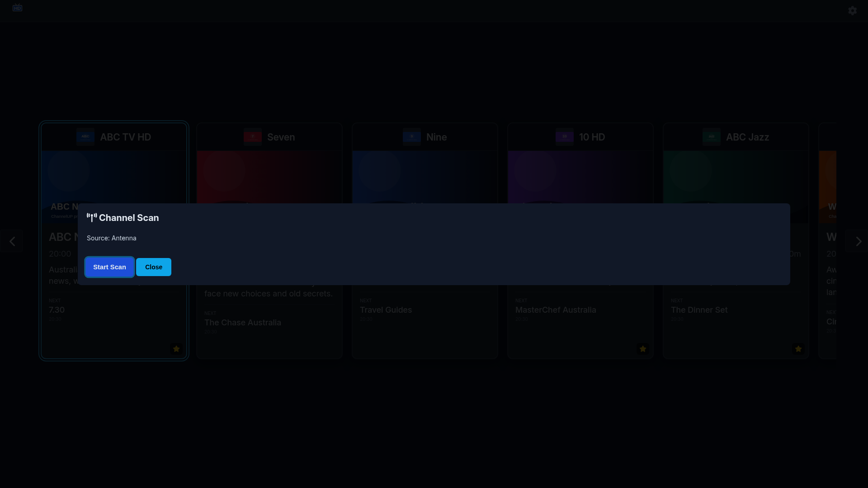The width and height of the screenshot is (868, 488).
Task: Click the Channel Scan heading
Action: (x=129, y=218)
